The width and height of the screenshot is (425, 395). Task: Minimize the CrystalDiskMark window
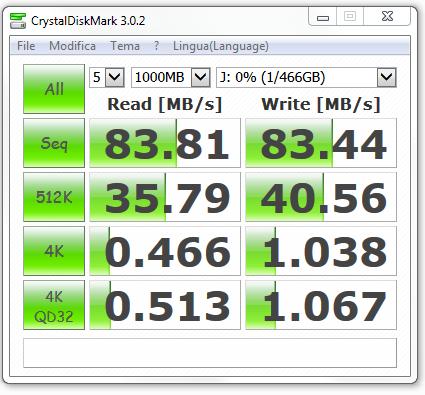(x=323, y=16)
